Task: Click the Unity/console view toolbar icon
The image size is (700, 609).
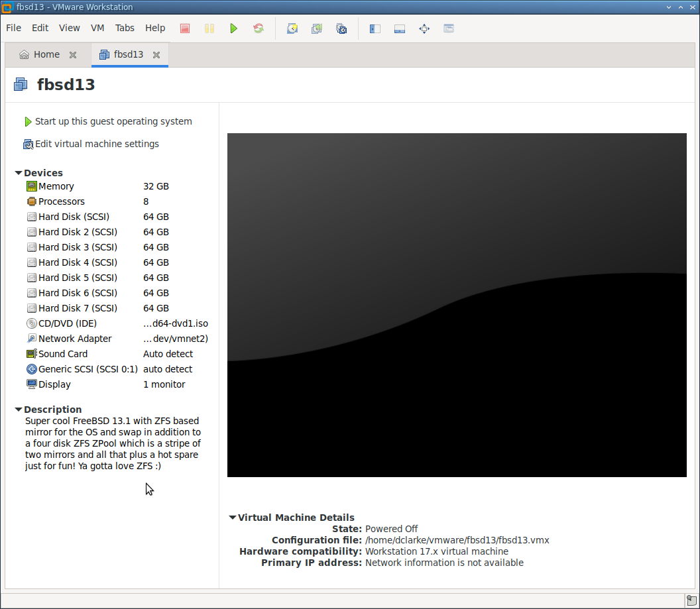Action: point(449,28)
